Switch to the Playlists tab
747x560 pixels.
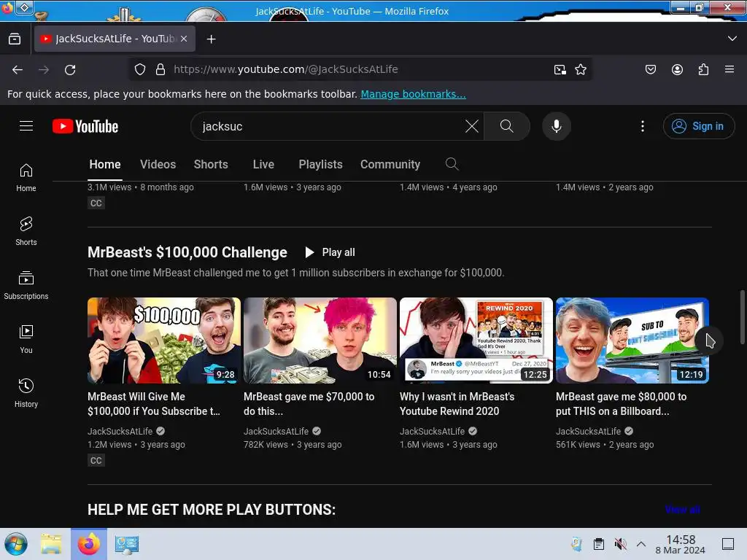point(320,164)
